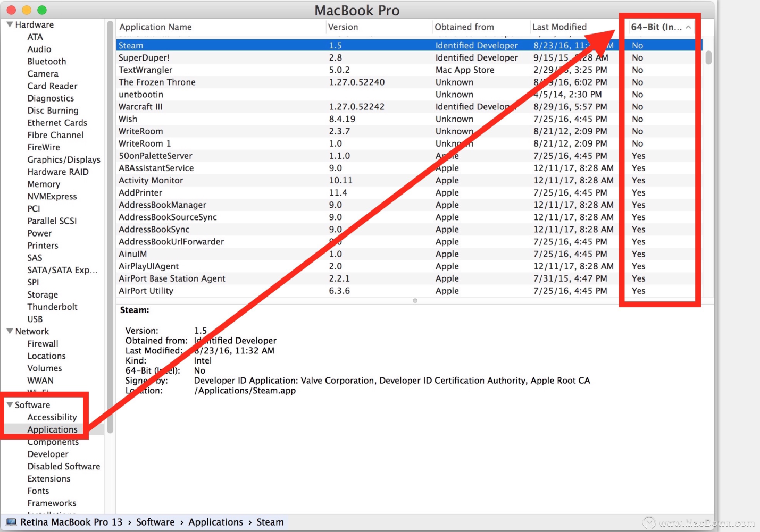
Task: Select the AddressBookManager row
Action: click(x=409, y=205)
